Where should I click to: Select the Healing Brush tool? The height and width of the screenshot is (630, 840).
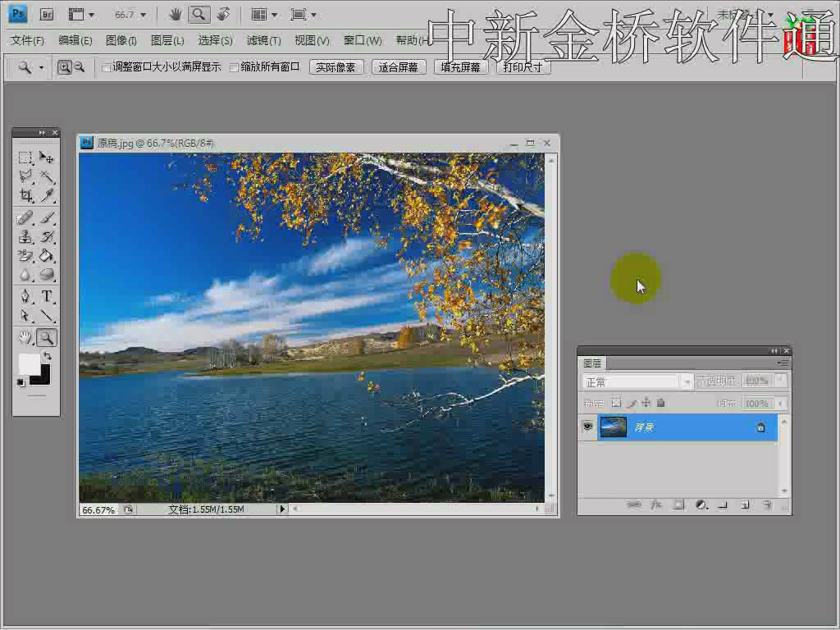[x=25, y=217]
